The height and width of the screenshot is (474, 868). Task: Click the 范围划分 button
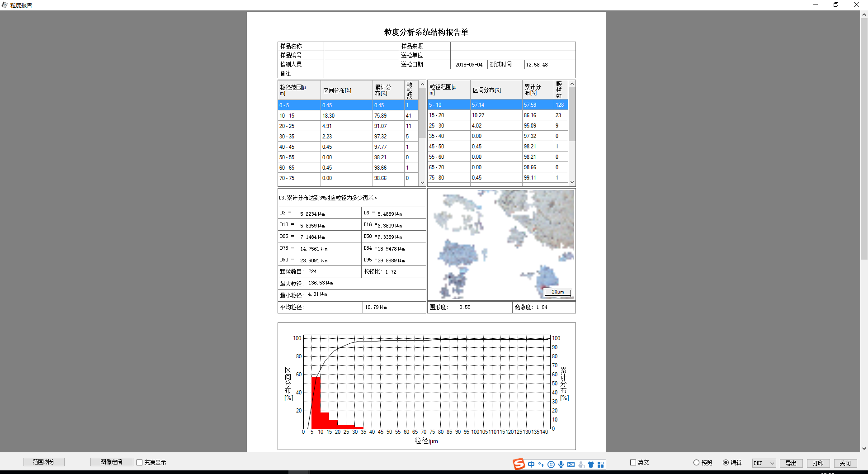coord(44,462)
